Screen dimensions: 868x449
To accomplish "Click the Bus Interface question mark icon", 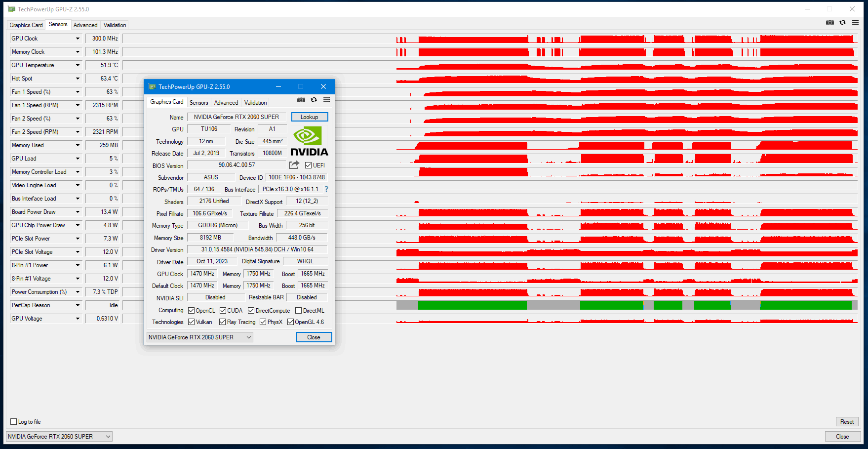I will [x=326, y=189].
